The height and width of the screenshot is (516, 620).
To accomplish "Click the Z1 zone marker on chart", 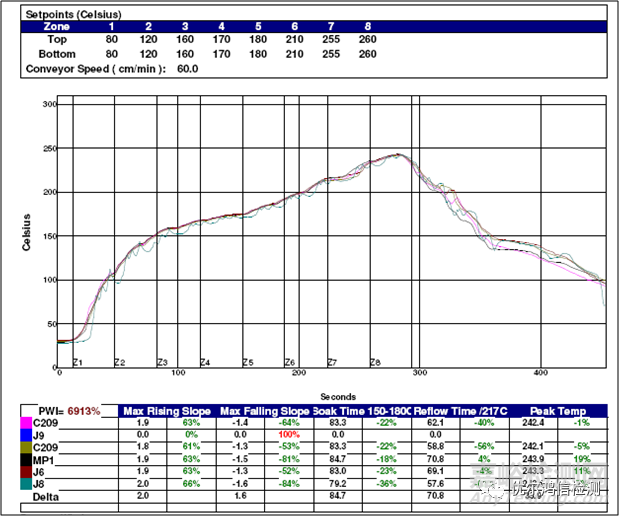I will click(x=77, y=362).
